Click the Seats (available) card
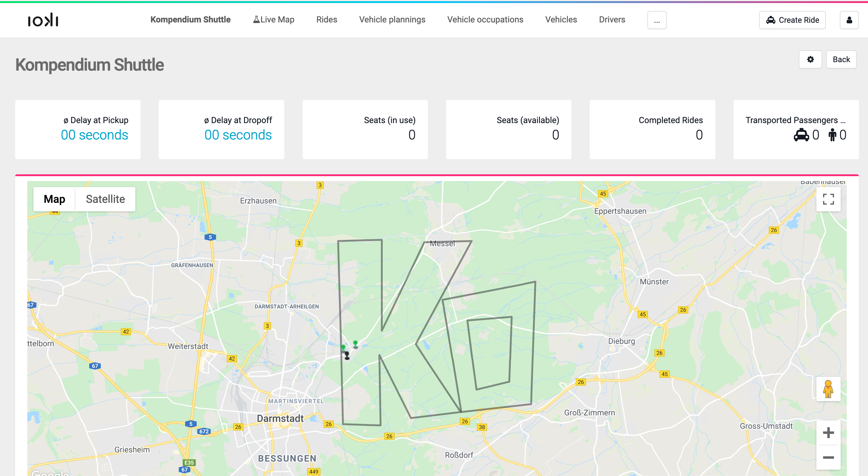The image size is (868, 476). tap(508, 129)
